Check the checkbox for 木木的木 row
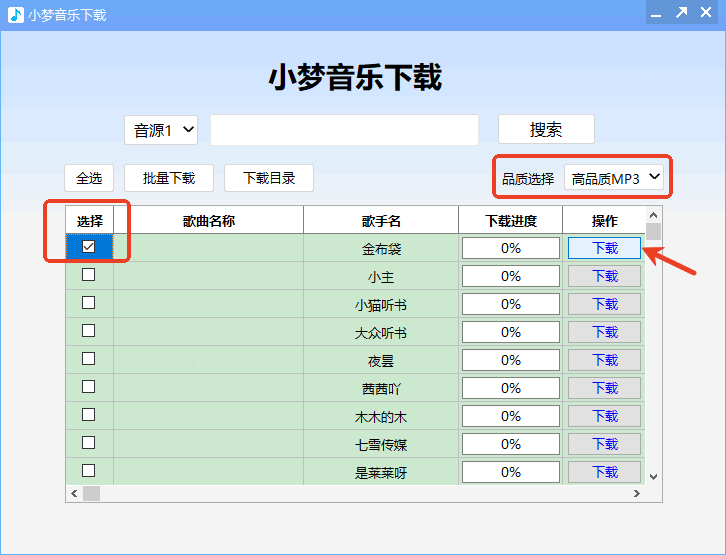The width and height of the screenshot is (726, 555). pos(88,415)
